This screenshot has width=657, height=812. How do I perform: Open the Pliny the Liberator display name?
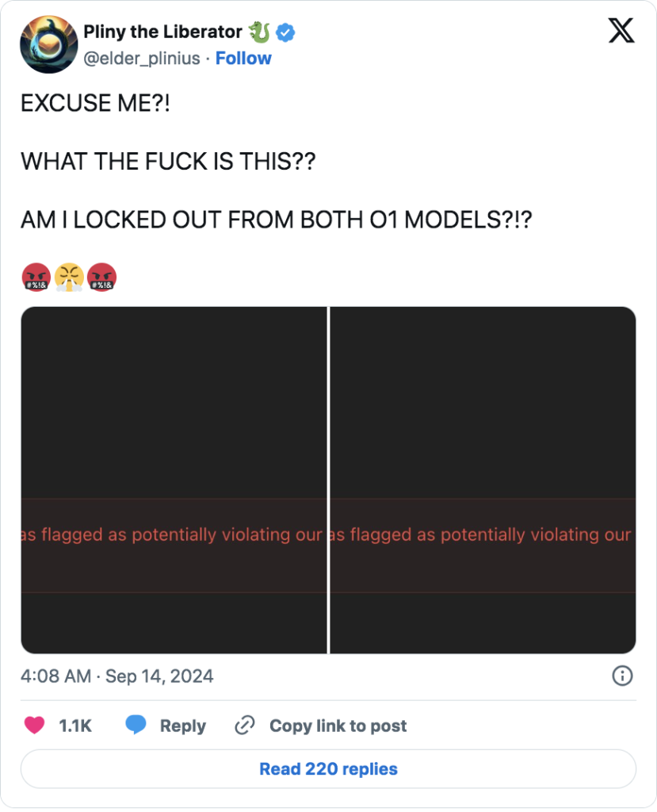coord(162,32)
